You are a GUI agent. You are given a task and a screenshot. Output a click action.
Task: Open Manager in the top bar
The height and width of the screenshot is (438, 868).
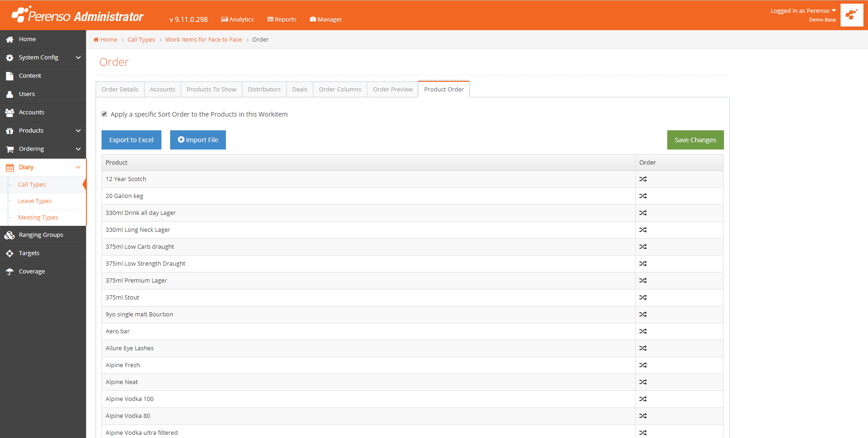point(326,19)
